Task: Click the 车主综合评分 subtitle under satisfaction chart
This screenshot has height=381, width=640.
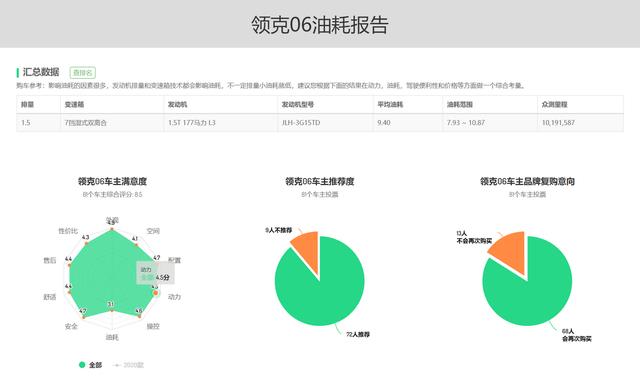Action: (x=112, y=194)
